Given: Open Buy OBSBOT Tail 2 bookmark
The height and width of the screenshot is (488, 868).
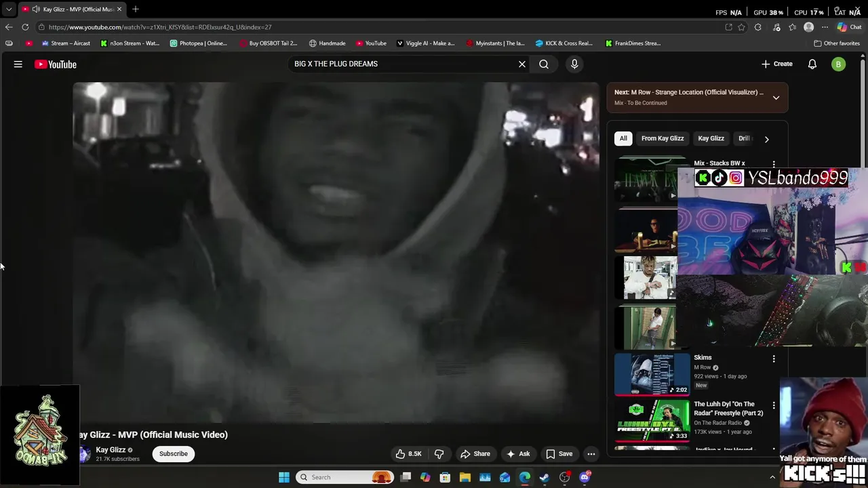Looking at the screenshot, I should click(x=269, y=43).
